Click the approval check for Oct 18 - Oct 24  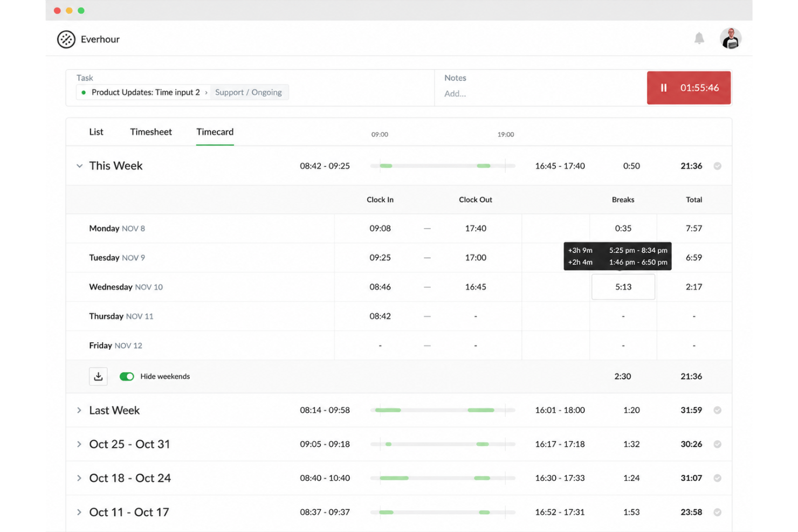tap(717, 478)
